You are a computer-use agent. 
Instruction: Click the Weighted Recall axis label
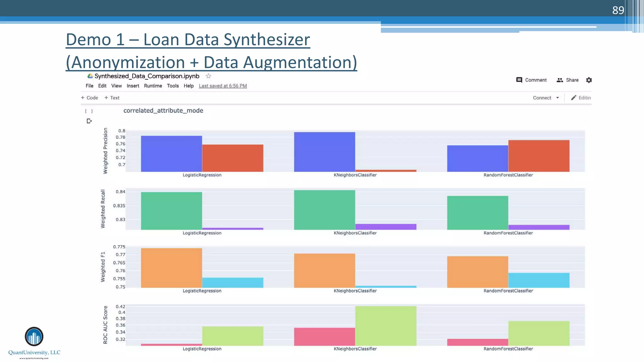[x=103, y=209]
